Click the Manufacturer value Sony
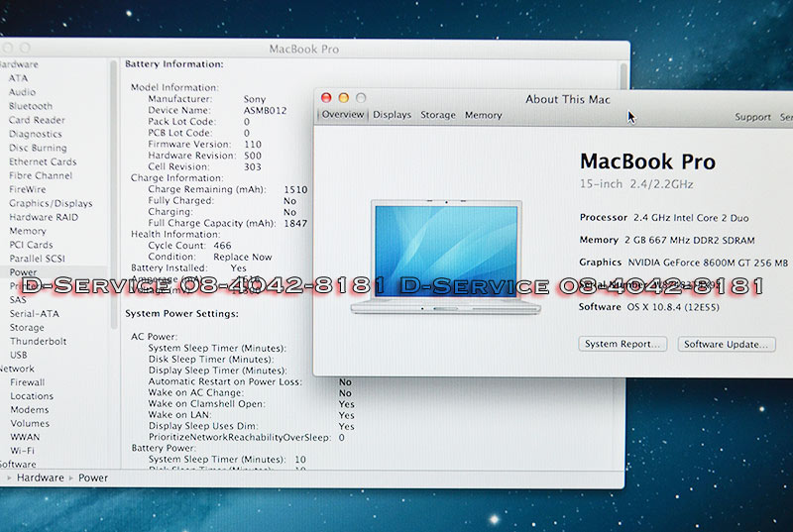This screenshot has height=532, width=793. 255,99
